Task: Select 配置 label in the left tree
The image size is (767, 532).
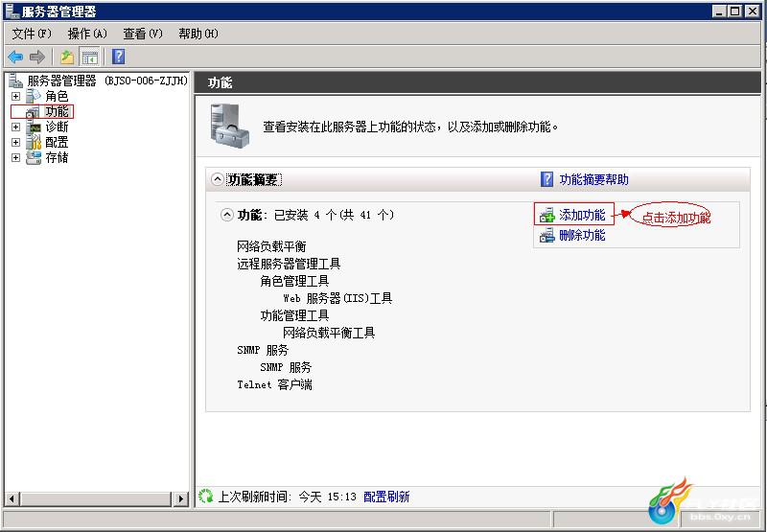Action: point(57,142)
